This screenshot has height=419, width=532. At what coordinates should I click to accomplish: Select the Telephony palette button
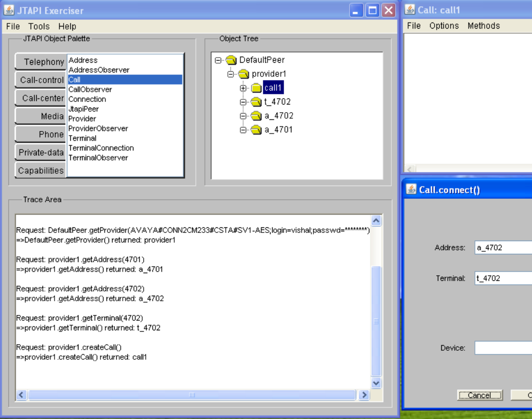point(41,62)
